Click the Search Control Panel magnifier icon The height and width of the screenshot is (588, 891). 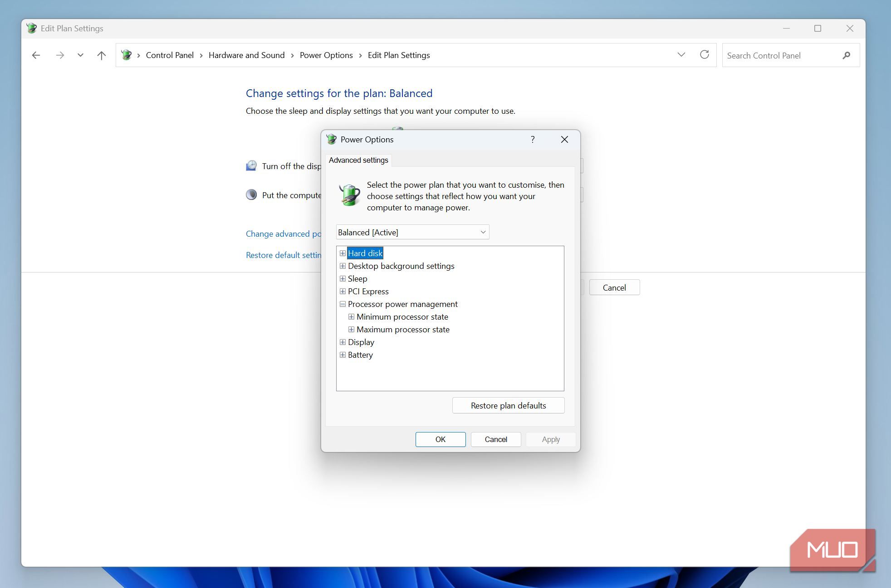coord(846,55)
